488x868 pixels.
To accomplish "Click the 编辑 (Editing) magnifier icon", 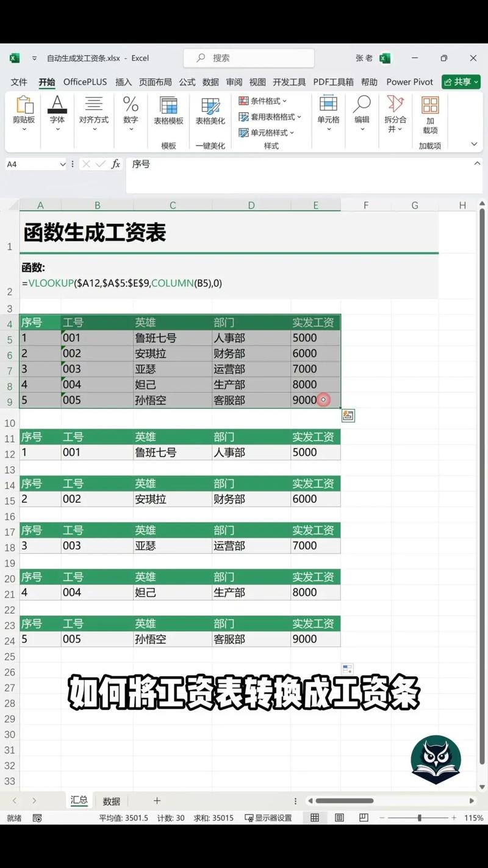I will pos(361,110).
